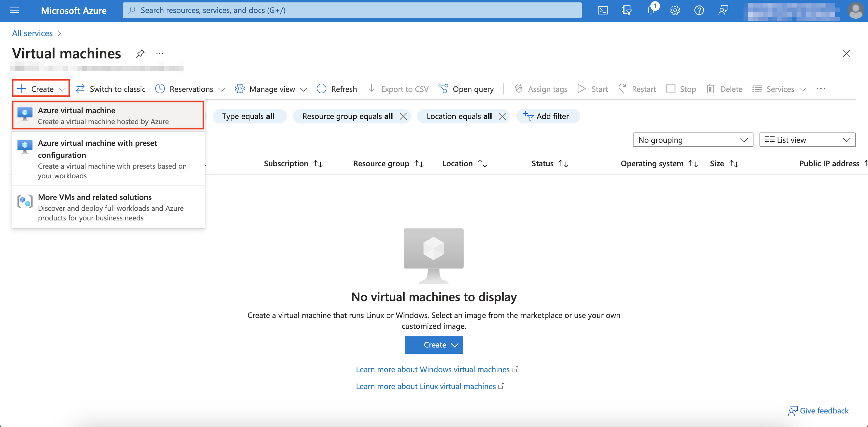Screen dimensions: 868x427
Task: Select the Restart toolbar action
Action: 637,89
